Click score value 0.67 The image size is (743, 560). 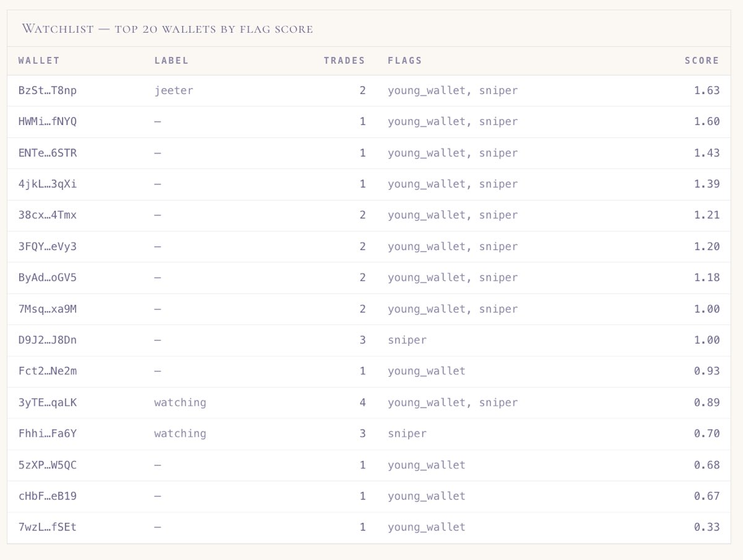coord(707,496)
